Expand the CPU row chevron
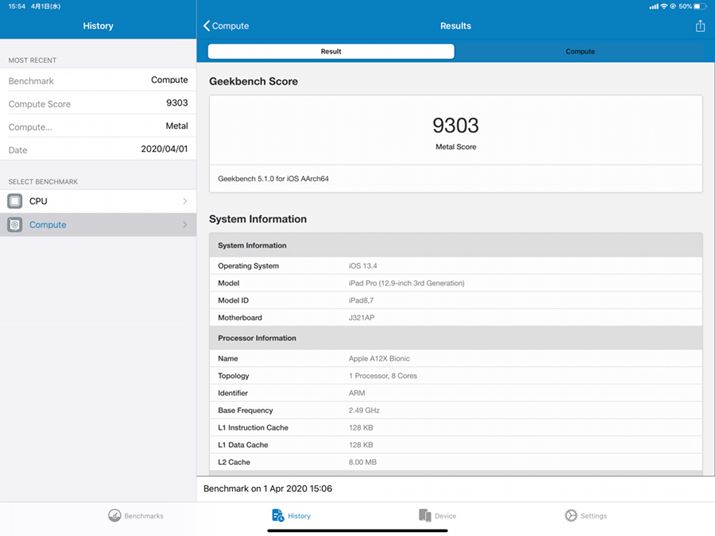 [x=185, y=201]
